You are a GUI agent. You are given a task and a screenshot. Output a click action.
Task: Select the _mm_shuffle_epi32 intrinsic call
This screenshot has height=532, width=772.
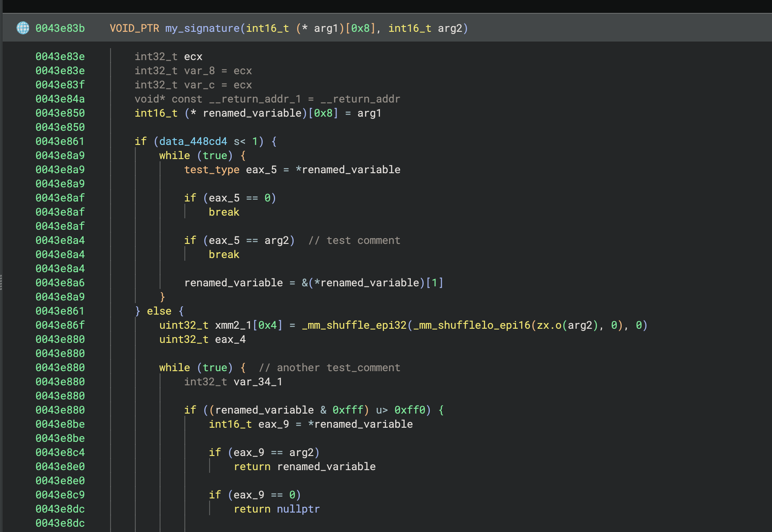[354, 325]
